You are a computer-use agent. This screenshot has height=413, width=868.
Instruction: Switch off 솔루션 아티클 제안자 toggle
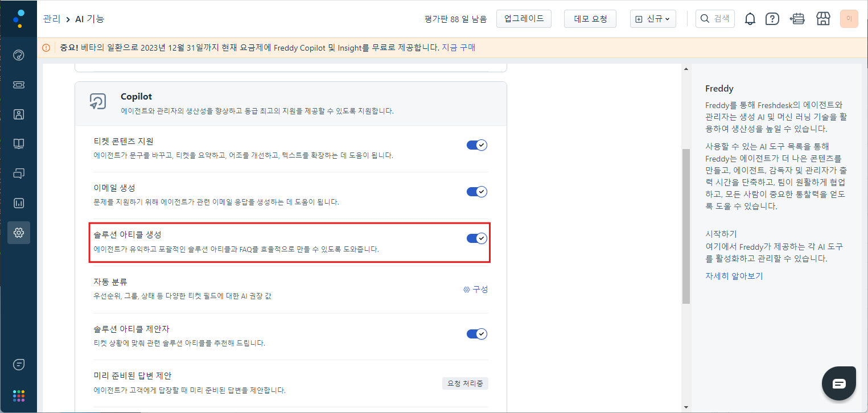[x=476, y=334]
